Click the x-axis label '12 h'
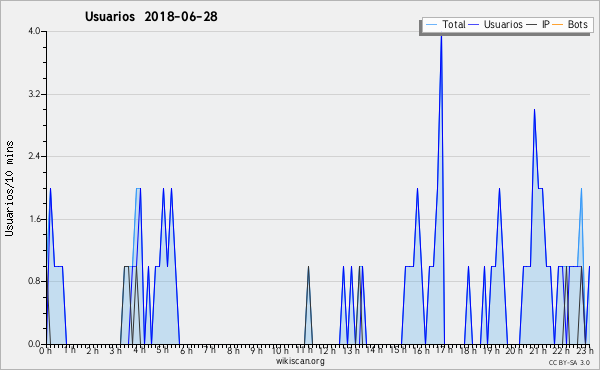Screen dimensions: 600x370 (x=327, y=350)
